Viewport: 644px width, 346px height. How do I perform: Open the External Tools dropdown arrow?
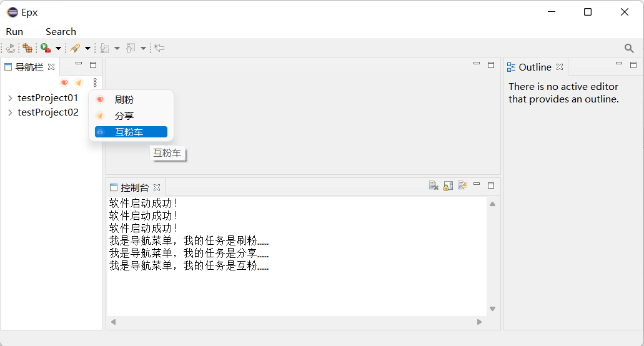pos(58,49)
